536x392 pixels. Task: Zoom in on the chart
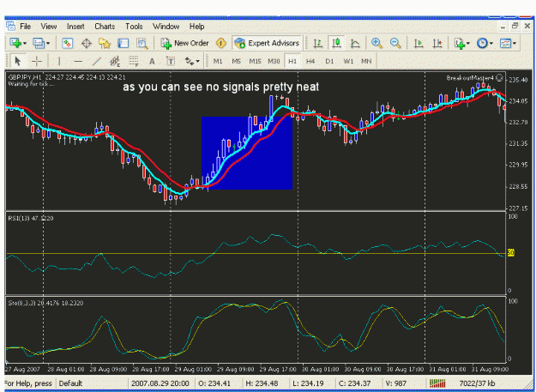point(376,43)
